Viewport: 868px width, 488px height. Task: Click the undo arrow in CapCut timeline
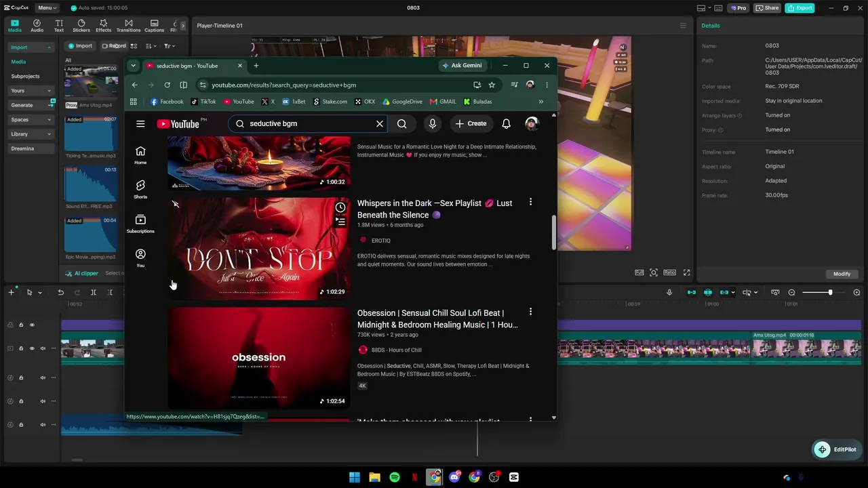[60, 292]
